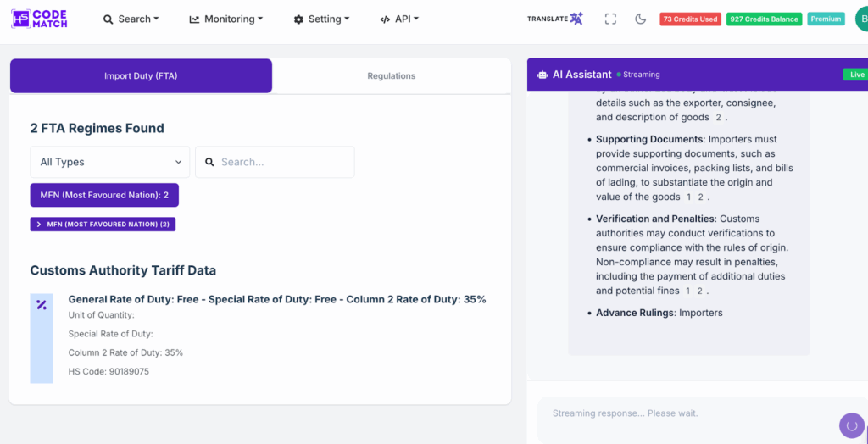Expand the Setting menu
Image resolution: width=868 pixels, height=444 pixels.
(x=322, y=19)
